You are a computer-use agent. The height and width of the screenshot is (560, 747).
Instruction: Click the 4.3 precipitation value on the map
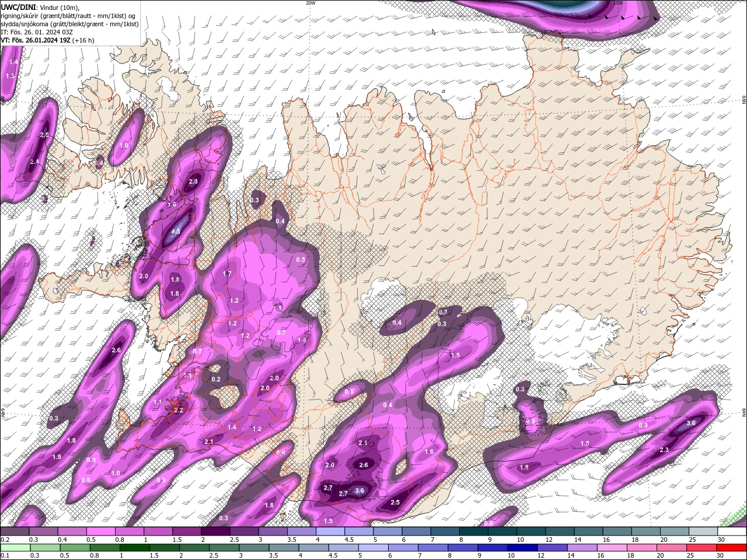pyautogui.click(x=176, y=232)
